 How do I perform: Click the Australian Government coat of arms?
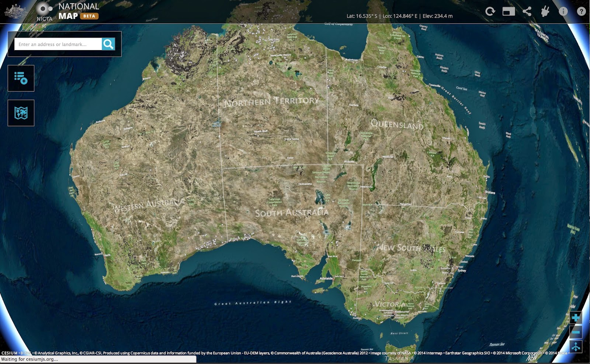[15, 11]
